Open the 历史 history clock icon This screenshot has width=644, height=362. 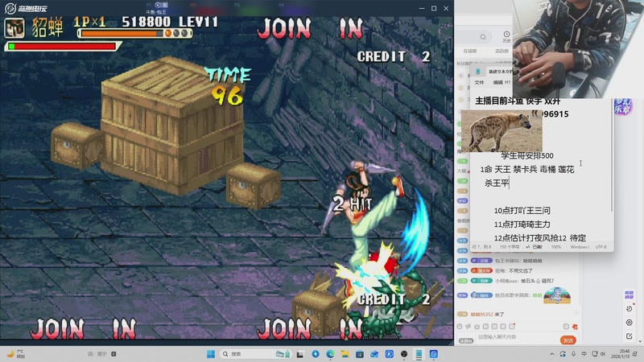coord(506,36)
